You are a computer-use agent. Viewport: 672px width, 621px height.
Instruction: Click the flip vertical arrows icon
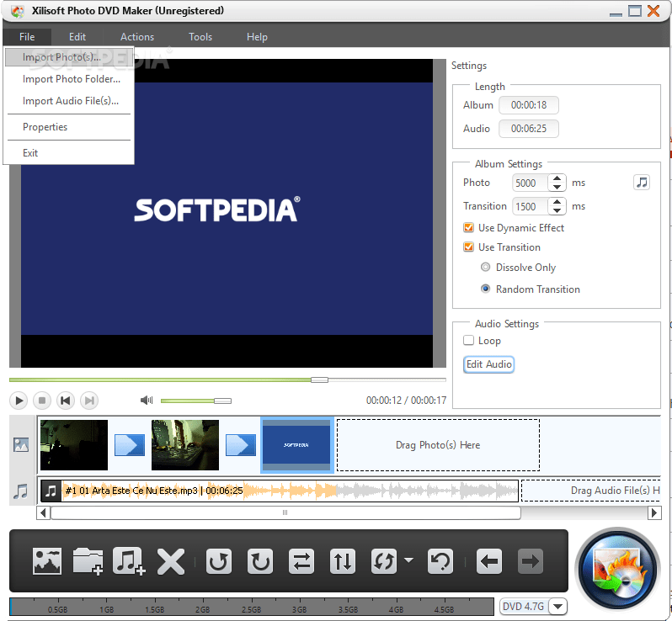pos(343,561)
